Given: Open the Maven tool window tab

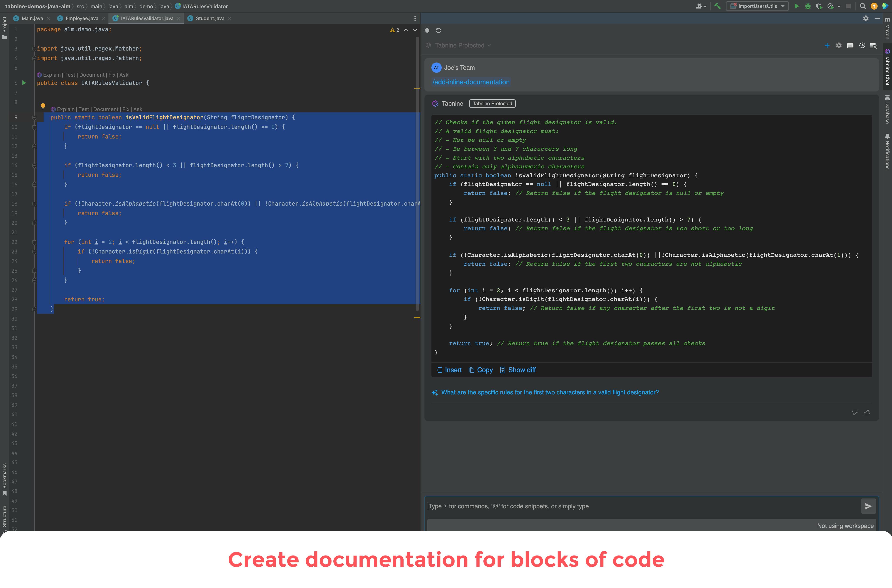Looking at the screenshot, I should (x=887, y=29).
